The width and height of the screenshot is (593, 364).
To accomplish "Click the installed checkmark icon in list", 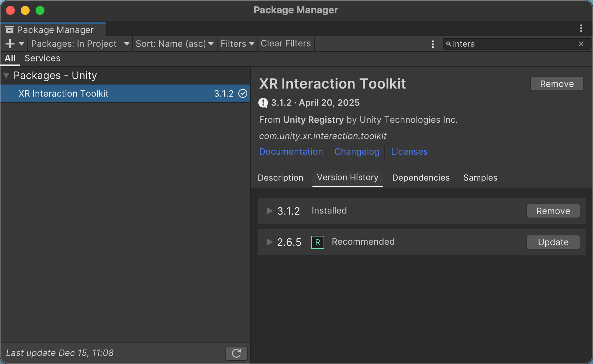I will (243, 93).
